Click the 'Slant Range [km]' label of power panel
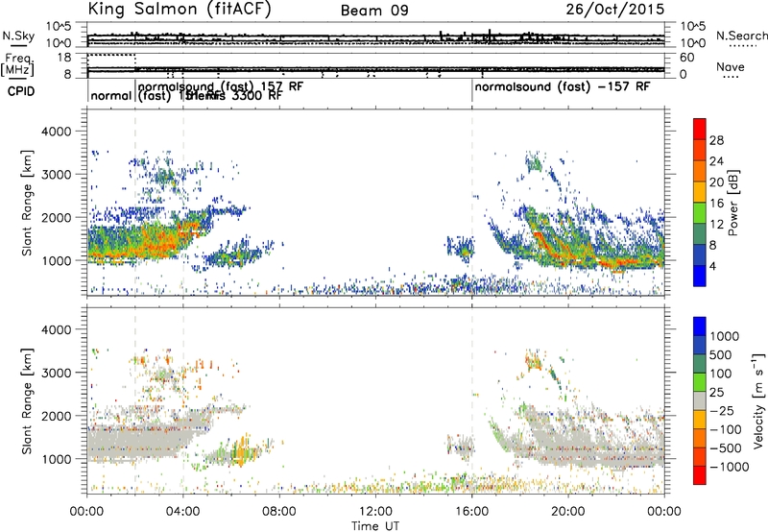 pos(27,203)
